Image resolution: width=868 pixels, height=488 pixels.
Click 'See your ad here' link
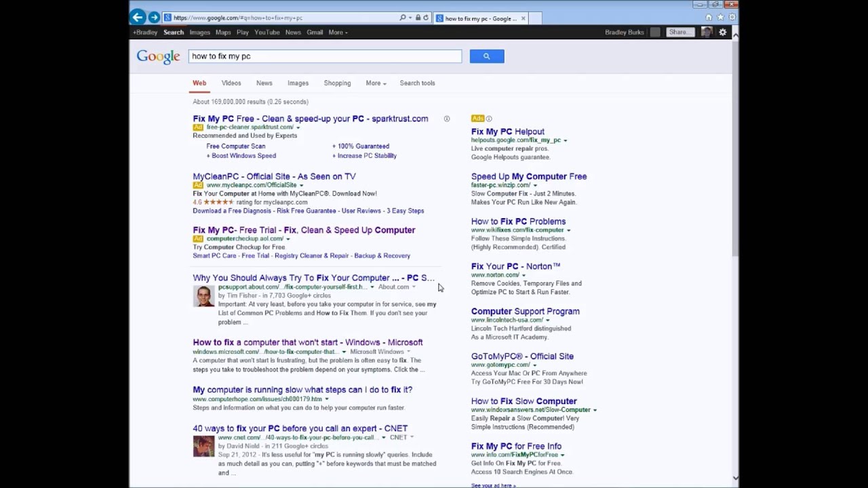pyautogui.click(x=494, y=485)
